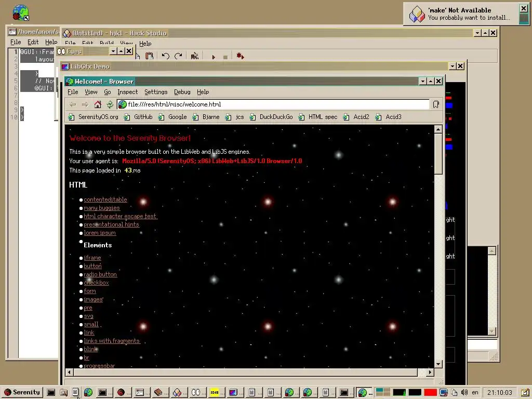Image resolution: width=532 pixels, height=399 pixels.
Task: Click the LibGfx Demo window title
Action: coord(90,66)
